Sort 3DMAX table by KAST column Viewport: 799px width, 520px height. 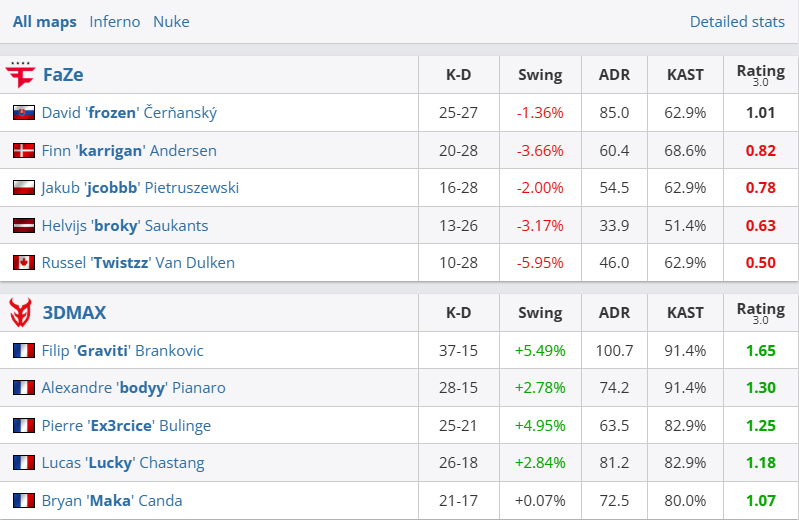[x=685, y=313]
